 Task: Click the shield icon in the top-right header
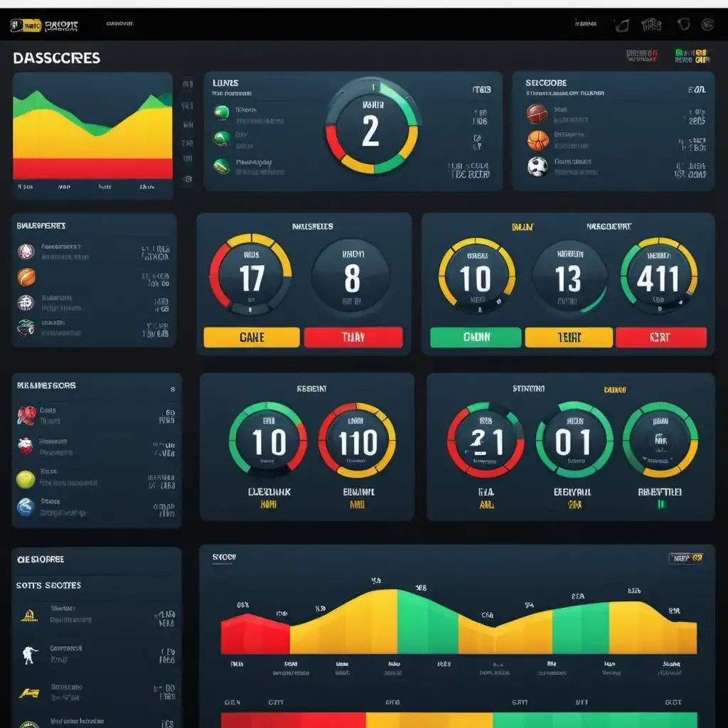[685, 25]
